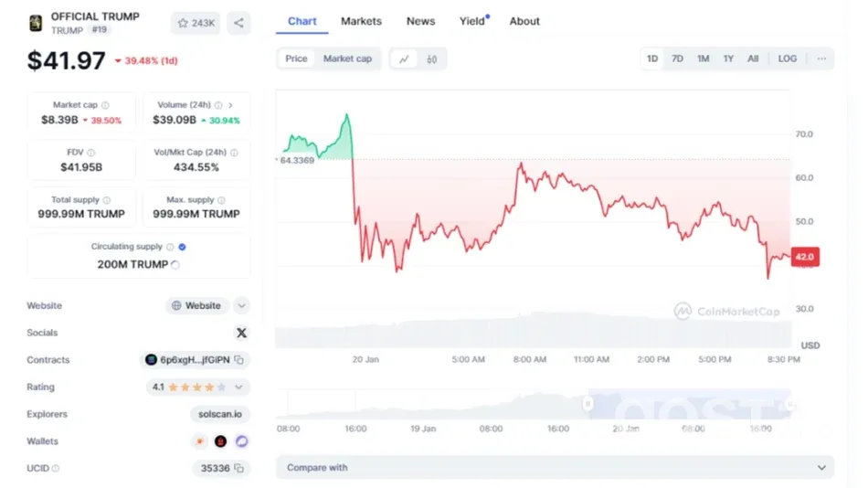The height and width of the screenshot is (488, 868).
Task: Toggle chart to Market cap view
Action: pos(347,58)
